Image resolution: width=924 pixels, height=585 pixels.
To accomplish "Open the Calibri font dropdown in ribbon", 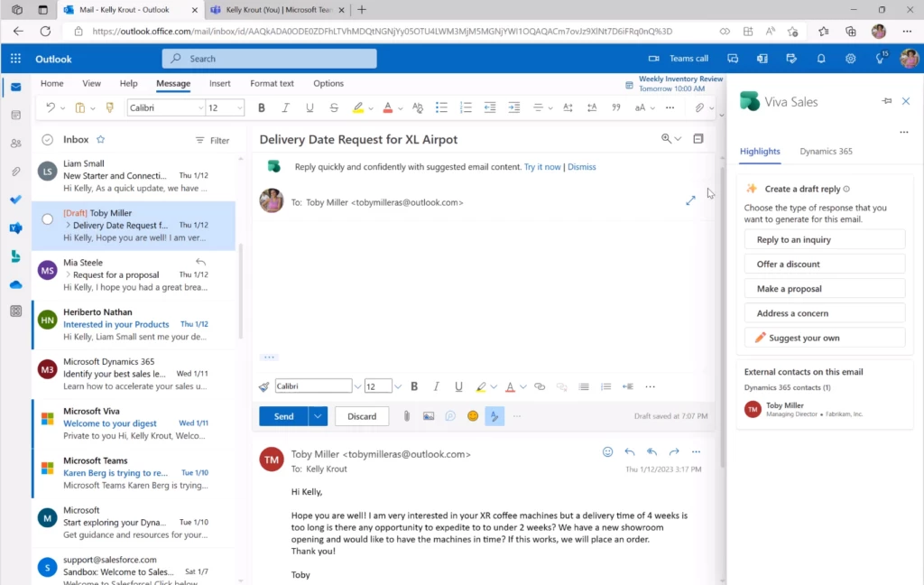I will click(x=200, y=107).
